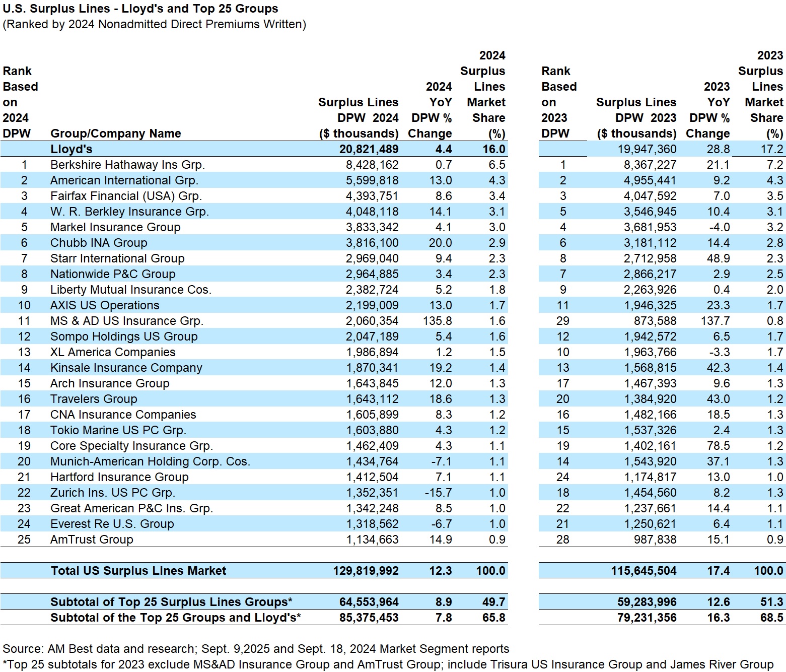Click the U.S. Surplus Lines table title
This screenshot has height=672, width=786.
tap(140, 9)
